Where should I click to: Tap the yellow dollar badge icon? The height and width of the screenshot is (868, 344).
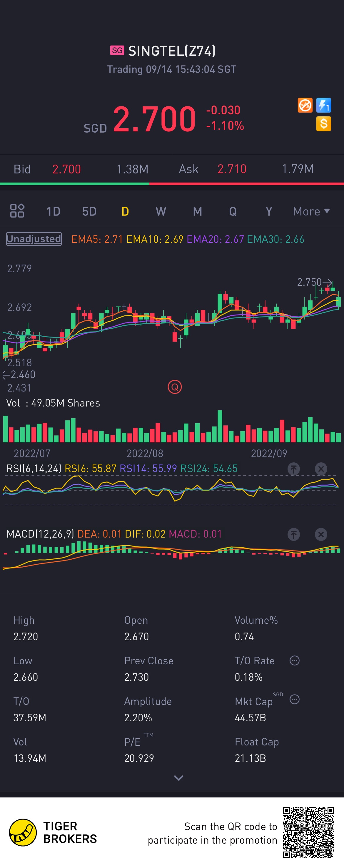pyautogui.click(x=323, y=124)
